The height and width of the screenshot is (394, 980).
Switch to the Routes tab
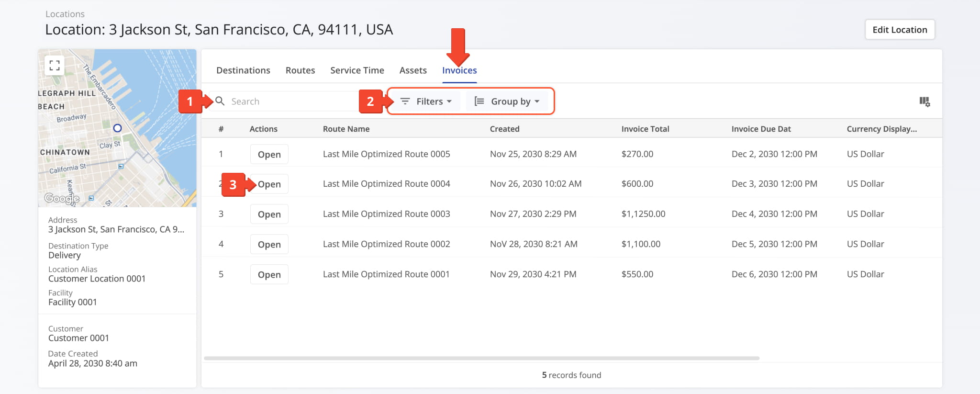point(300,70)
